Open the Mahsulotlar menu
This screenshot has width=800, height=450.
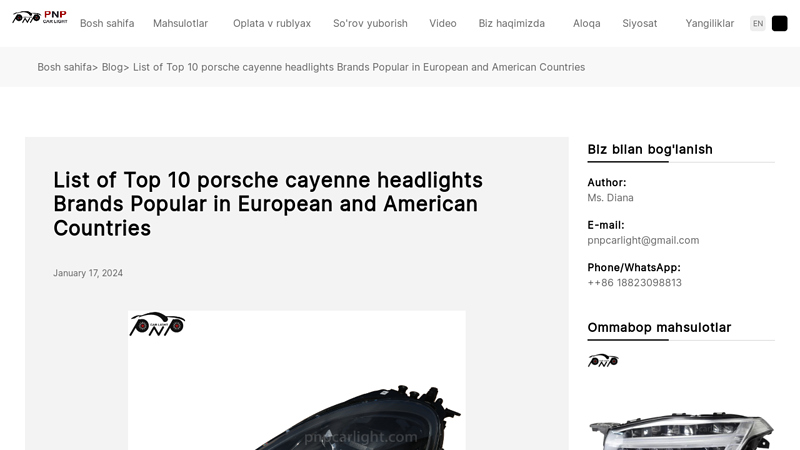pos(181,23)
